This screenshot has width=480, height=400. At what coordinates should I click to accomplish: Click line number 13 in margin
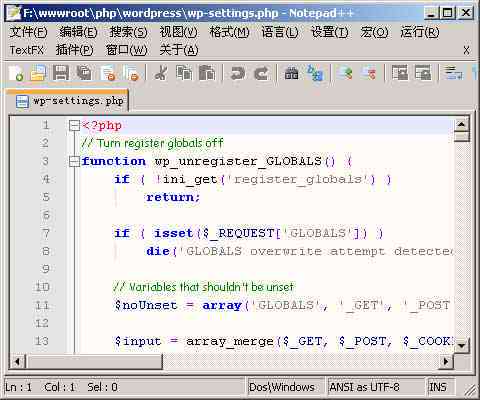point(42,341)
